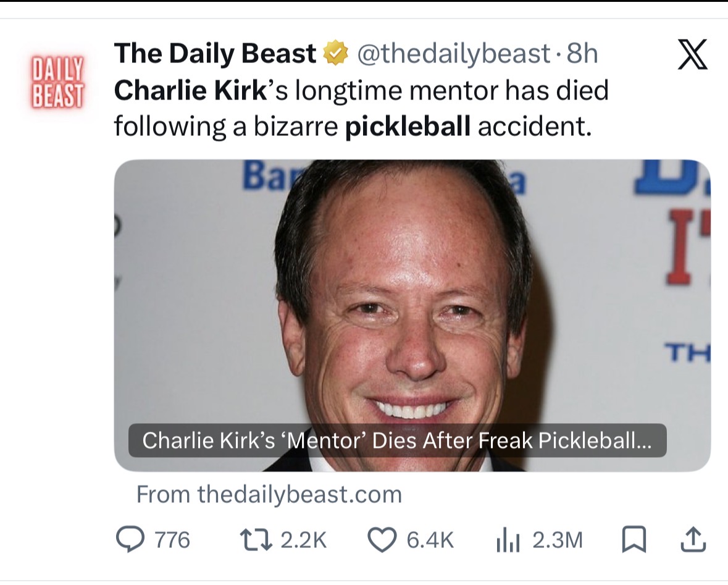Viewport: 728px width, 585px height.
Task: Like the tweet with the heart icon
Action: [382, 540]
